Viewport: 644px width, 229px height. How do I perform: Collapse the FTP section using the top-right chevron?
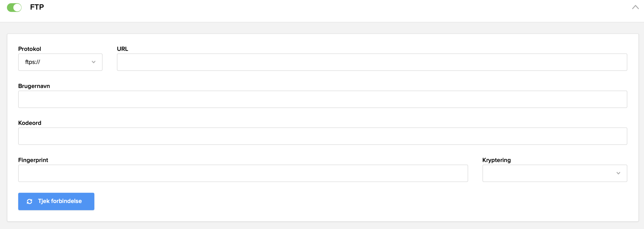click(635, 7)
